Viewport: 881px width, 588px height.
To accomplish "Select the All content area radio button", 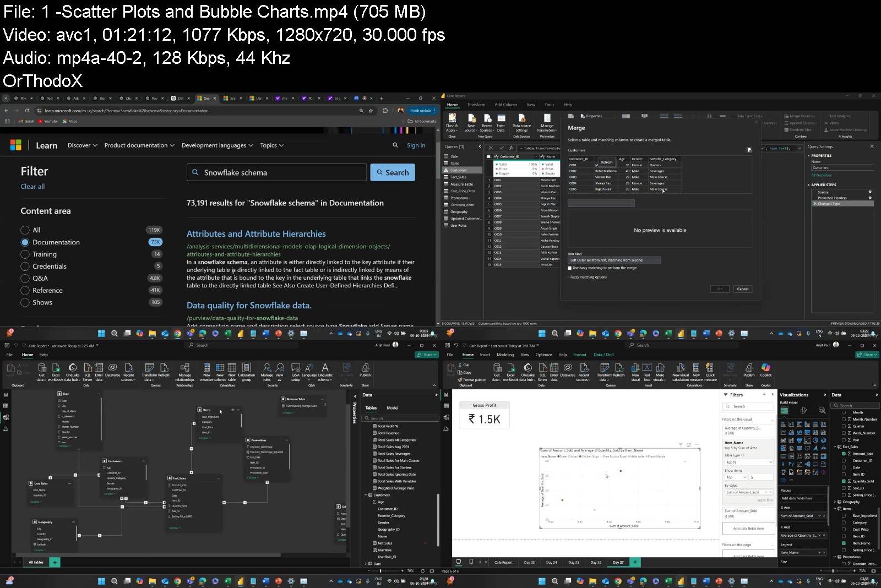I will [25, 230].
